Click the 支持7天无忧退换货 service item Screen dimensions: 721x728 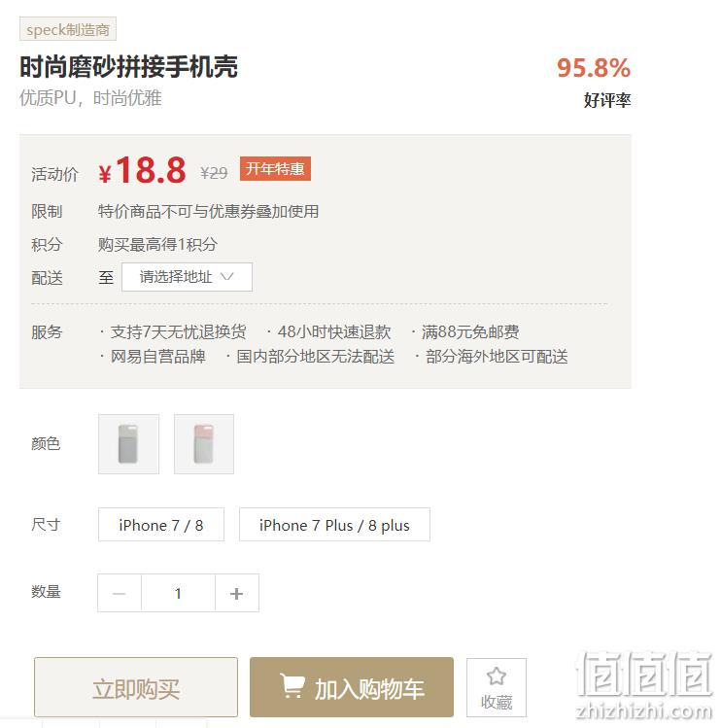178,332
